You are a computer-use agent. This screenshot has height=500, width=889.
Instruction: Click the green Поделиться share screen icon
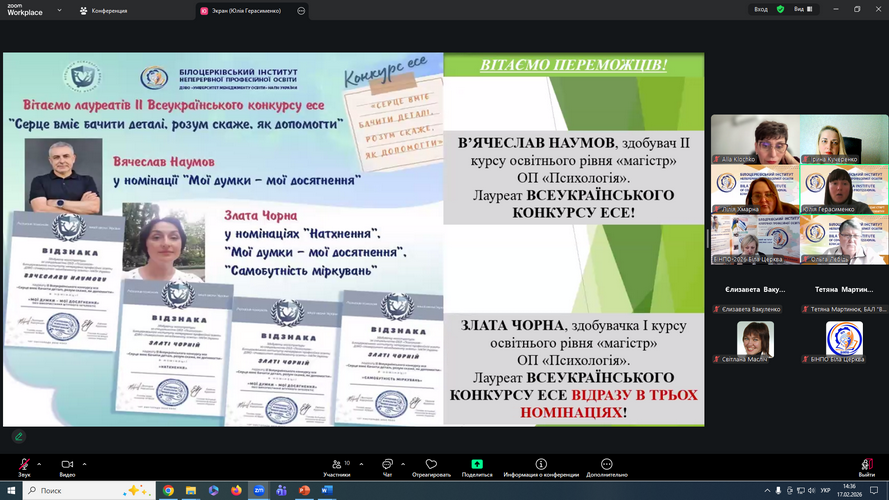(478, 465)
